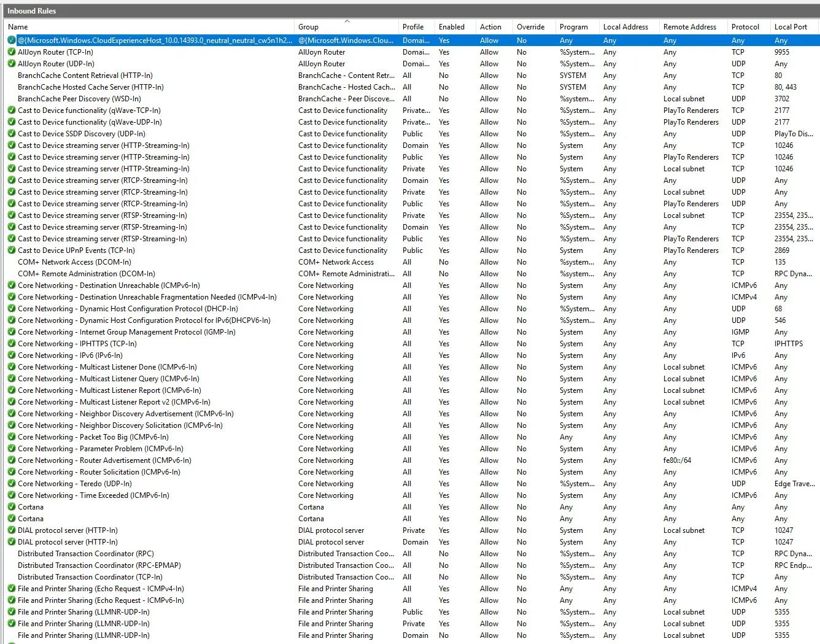Click the icon of Core Networking - Multicast Listener Query

coord(12,379)
